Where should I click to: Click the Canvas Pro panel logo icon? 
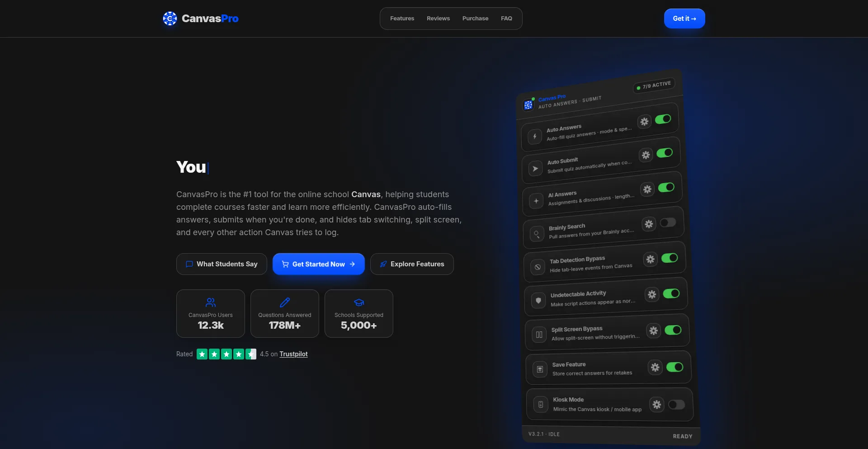point(528,105)
